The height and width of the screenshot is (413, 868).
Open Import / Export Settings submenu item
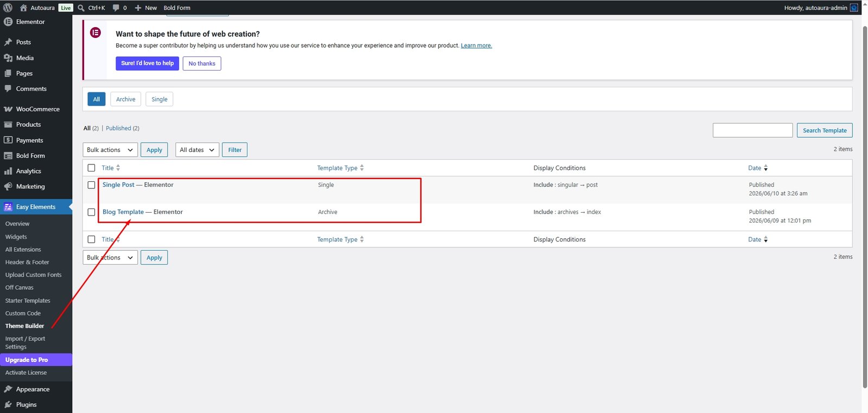(25, 342)
